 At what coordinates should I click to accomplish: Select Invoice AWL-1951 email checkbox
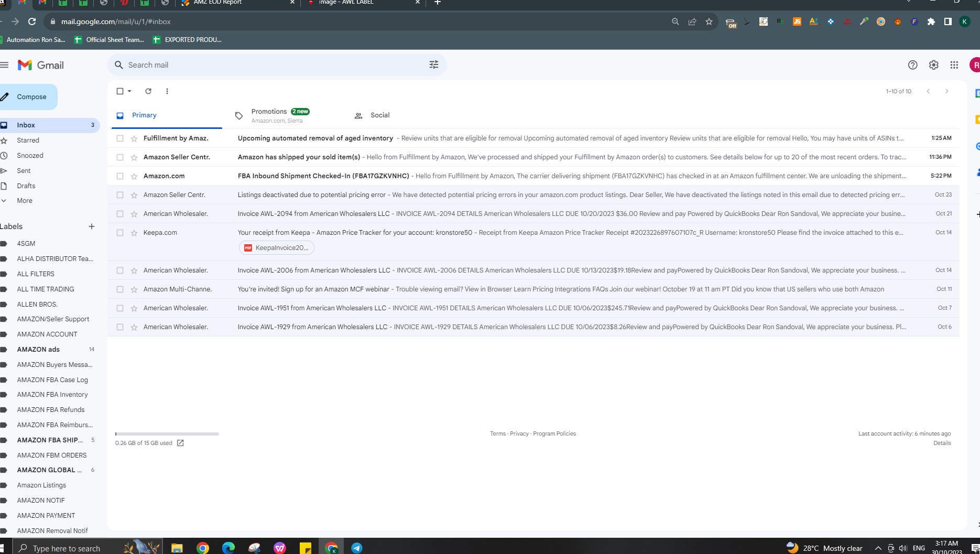coord(120,308)
